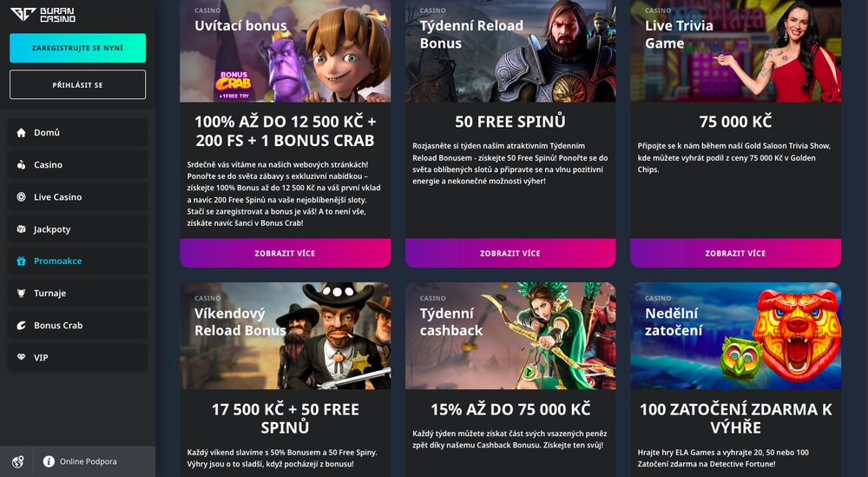
Task: Click the cherry icon next to Casino
Action: (21, 164)
